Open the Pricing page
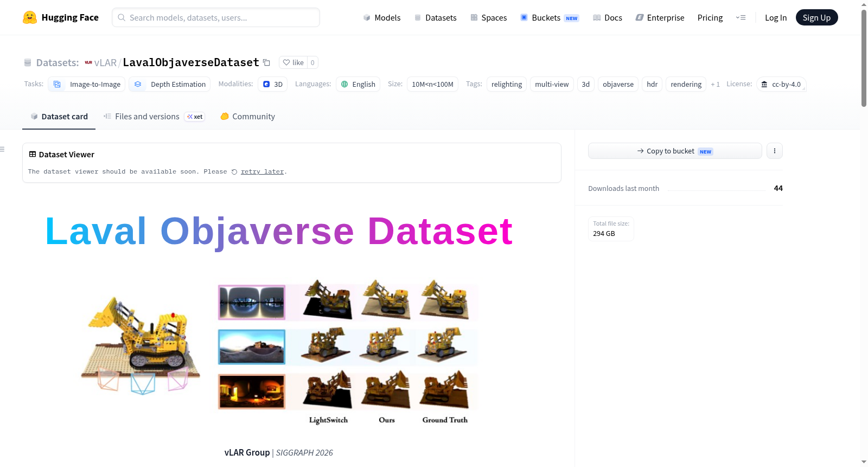The width and height of the screenshot is (868, 467). click(710, 17)
